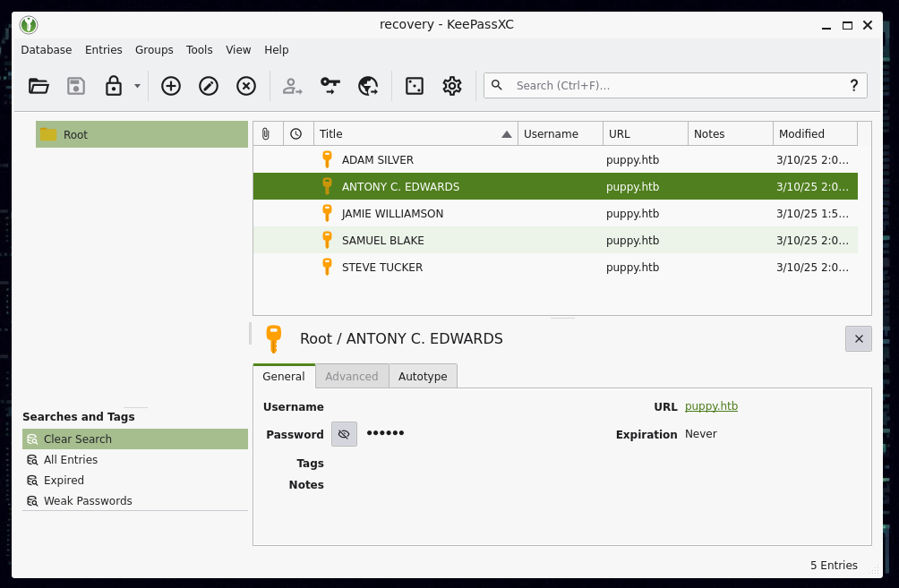
Task: Copy password using the key icon
Action: [x=330, y=86]
